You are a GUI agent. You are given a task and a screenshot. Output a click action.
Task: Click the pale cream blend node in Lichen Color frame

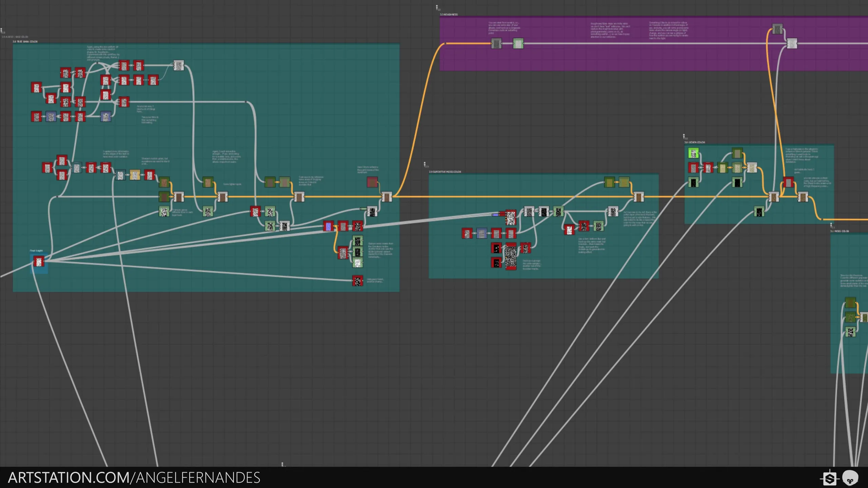coord(752,167)
